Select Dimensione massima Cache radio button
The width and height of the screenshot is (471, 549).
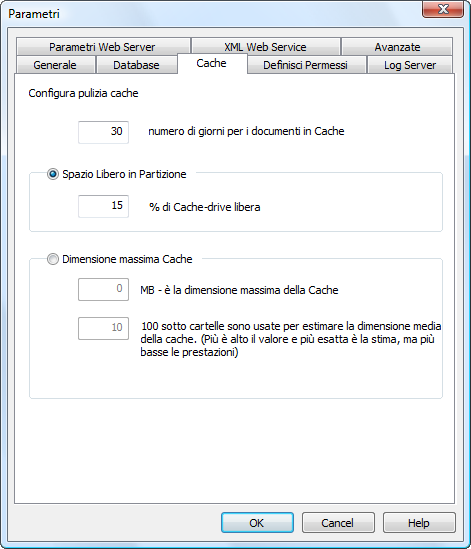coord(53,259)
